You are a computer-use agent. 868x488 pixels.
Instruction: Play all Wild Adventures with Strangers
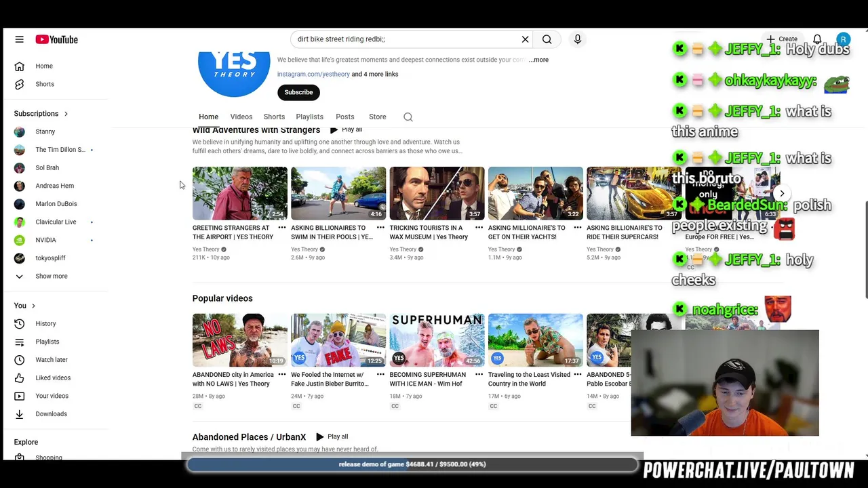[346, 129]
